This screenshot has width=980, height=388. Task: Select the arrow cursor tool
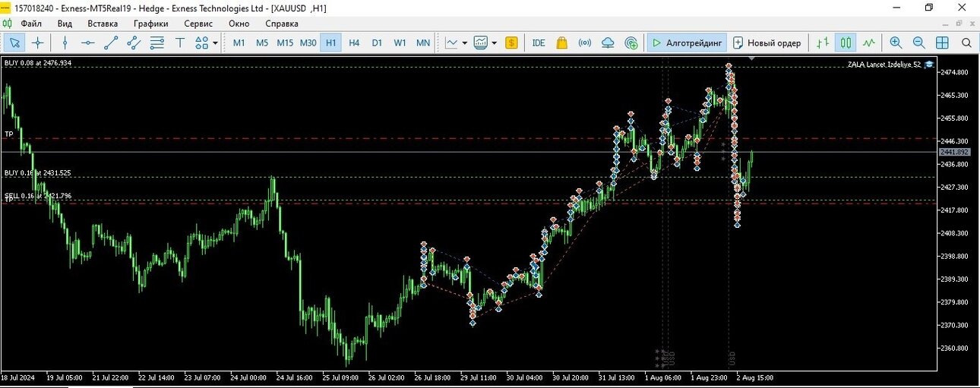(14, 43)
